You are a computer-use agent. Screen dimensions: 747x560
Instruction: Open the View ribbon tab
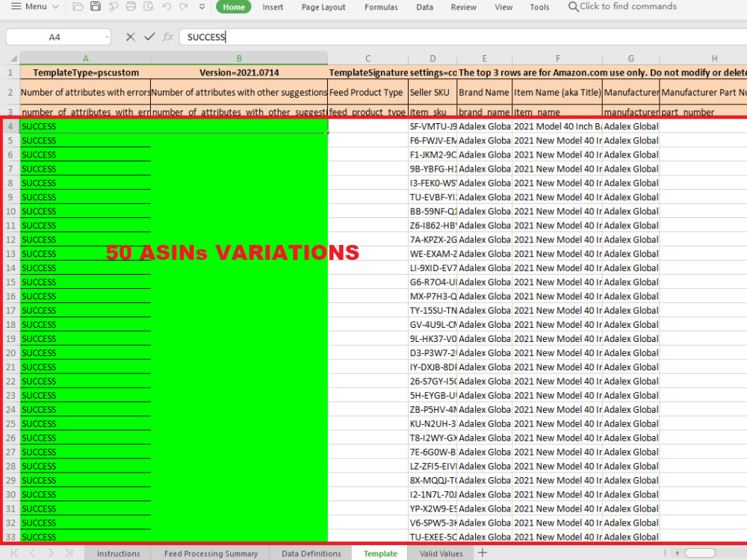pyautogui.click(x=503, y=7)
